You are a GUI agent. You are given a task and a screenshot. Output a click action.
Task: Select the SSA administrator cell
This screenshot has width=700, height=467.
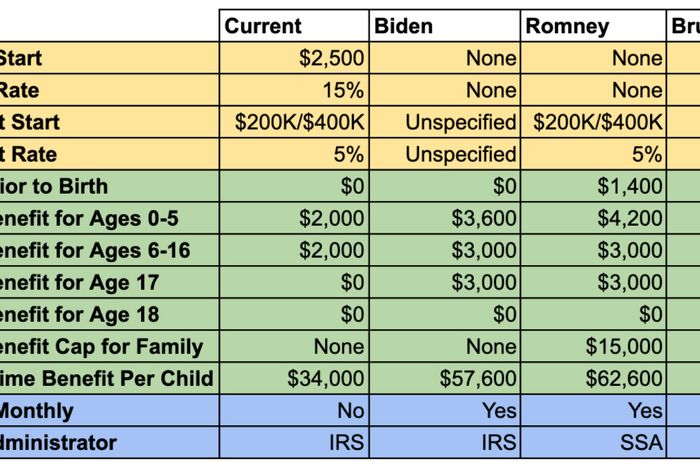pos(593,442)
